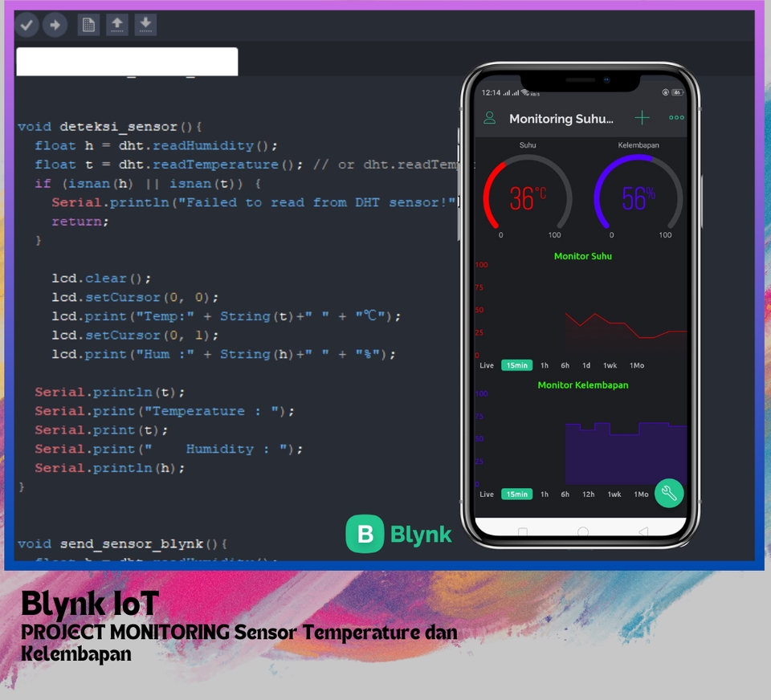Screen dimensions: 771x700
Task: Click the 'void send_sensor_blynk(){' line
Action: (x=122, y=543)
